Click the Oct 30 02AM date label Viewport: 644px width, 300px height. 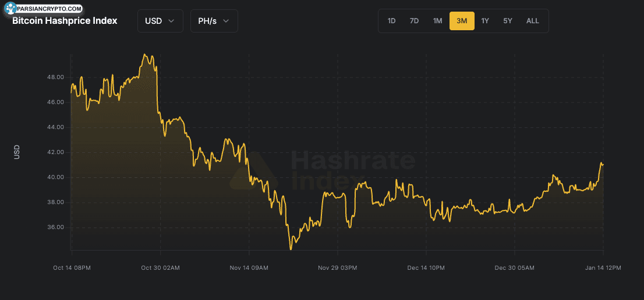click(x=161, y=267)
